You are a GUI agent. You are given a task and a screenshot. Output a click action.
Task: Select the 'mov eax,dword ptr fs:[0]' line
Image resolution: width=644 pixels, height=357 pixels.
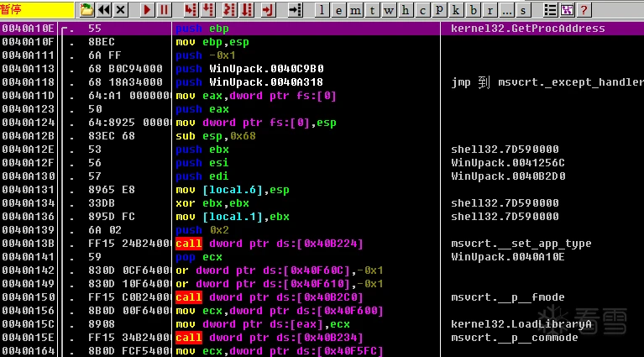pos(256,96)
